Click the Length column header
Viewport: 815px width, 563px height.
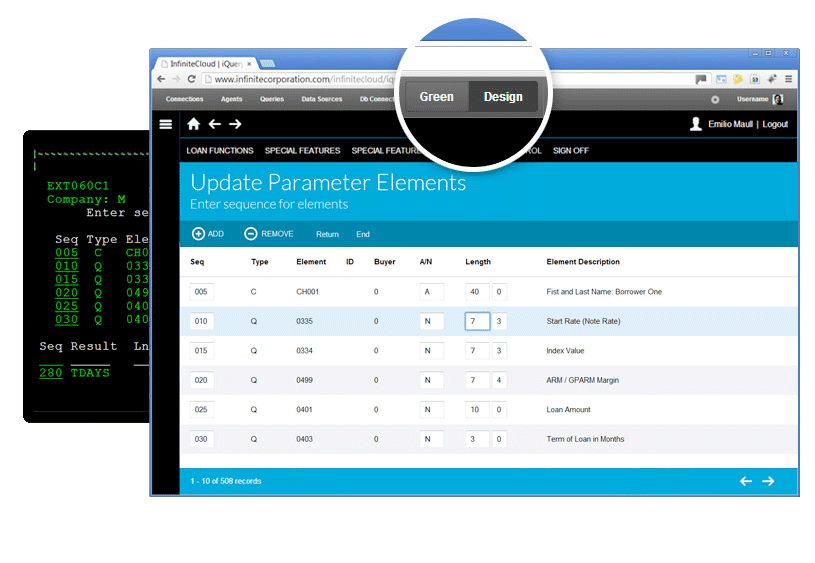[478, 261]
